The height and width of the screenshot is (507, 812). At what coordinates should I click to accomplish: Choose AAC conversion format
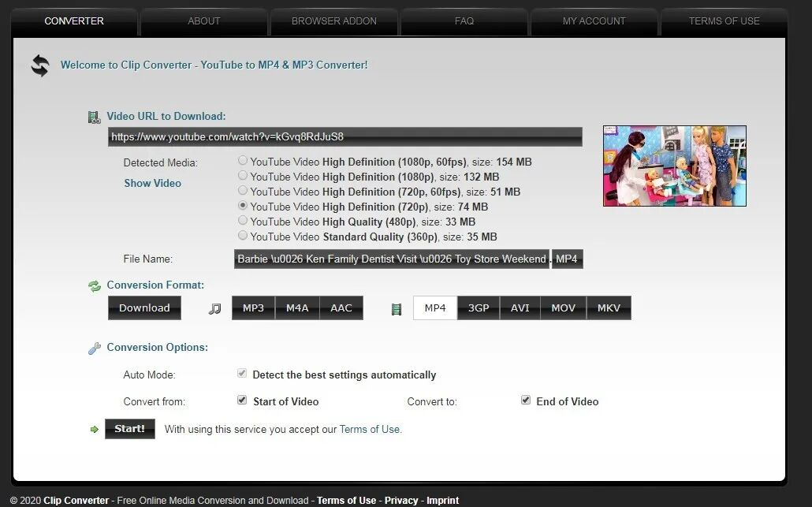[341, 308]
